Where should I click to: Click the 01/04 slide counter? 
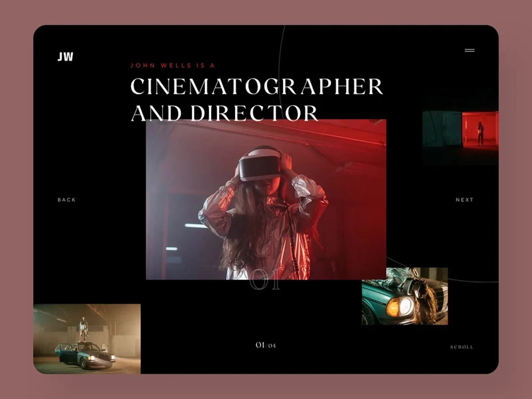pos(266,345)
